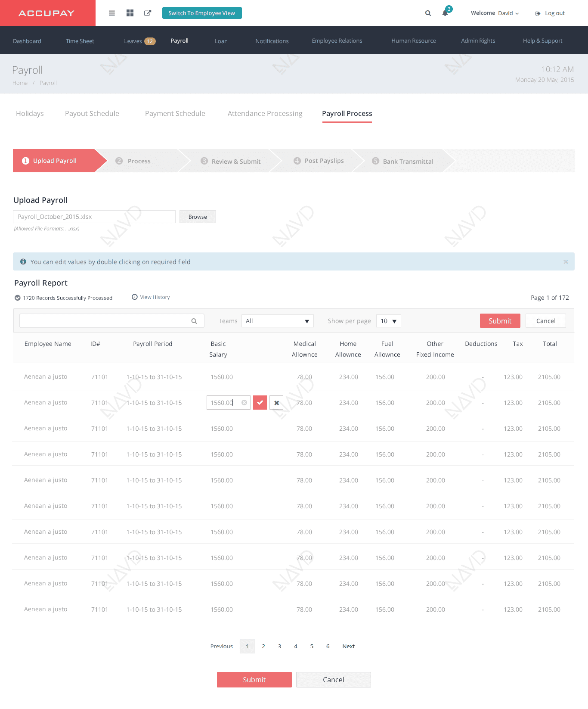
Task: Go to page 6 in pagination
Action: (328, 646)
